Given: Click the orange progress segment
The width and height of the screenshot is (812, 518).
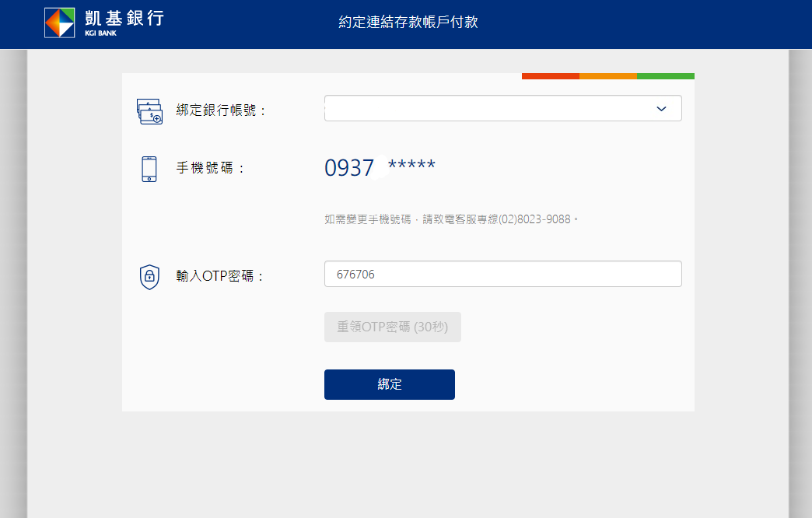Looking at the screenshot, I should point(608,76).
